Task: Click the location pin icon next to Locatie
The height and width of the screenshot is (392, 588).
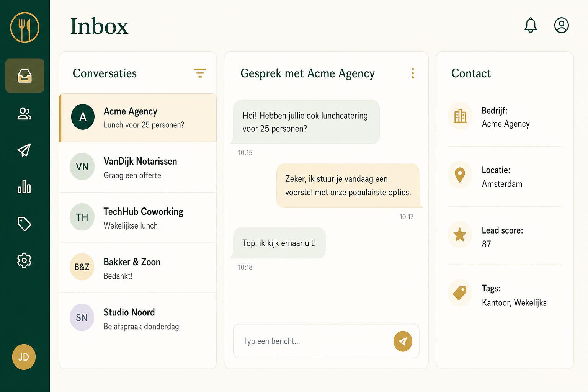Action: coord(460,175)
